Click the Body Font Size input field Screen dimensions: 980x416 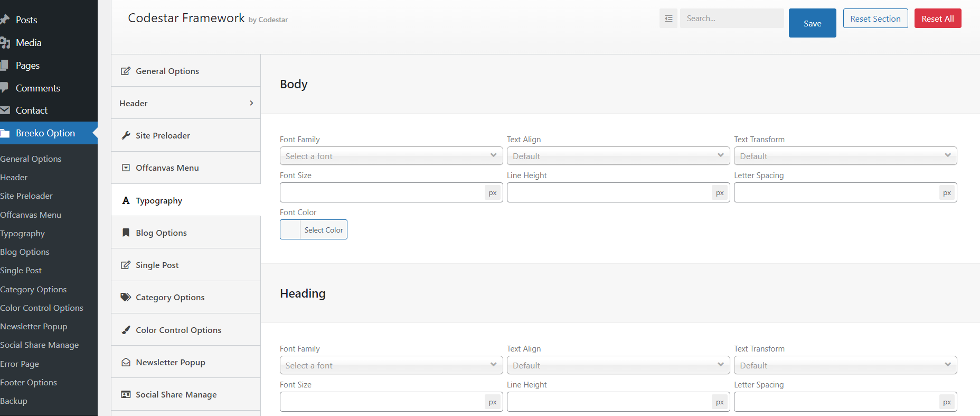[x=382, y=193]
